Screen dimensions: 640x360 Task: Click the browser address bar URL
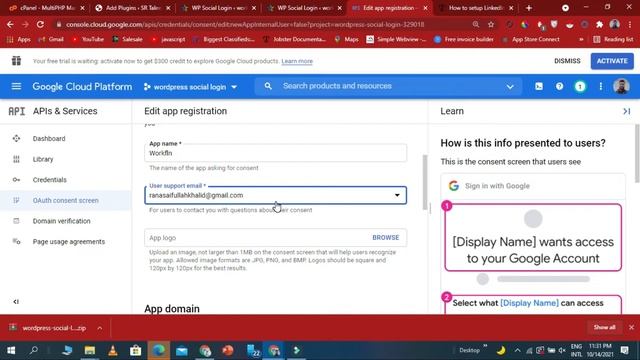coord(245,24)
